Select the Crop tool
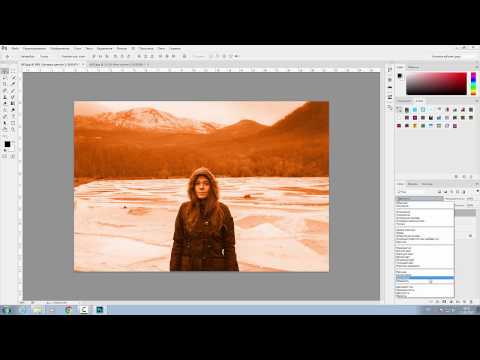 pyautogui.click(x=5, y=84)
